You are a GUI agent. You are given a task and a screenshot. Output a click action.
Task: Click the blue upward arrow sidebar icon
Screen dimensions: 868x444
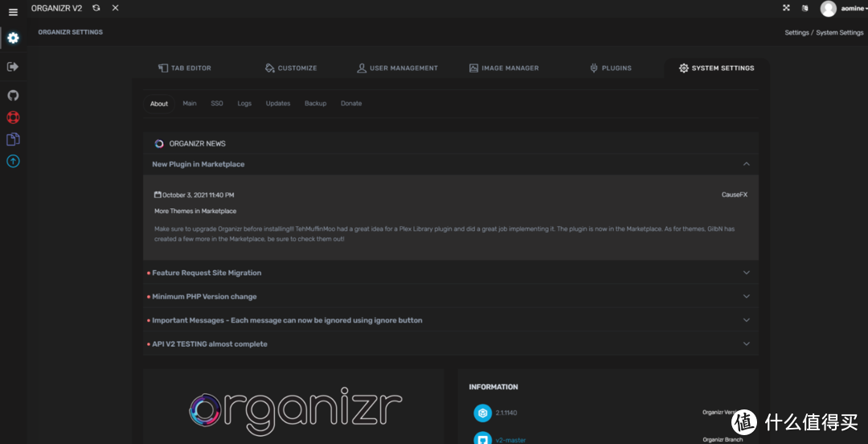coord(13,161)
